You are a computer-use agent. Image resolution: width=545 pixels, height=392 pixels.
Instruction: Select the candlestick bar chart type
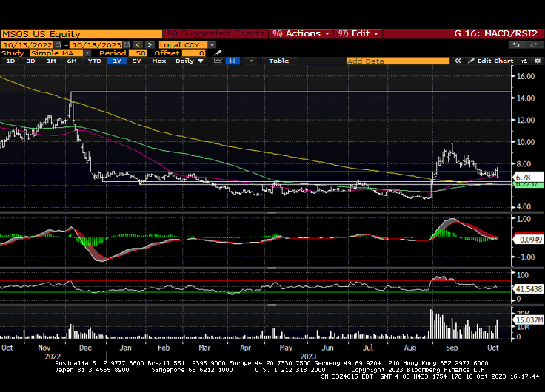coord(233,61)
